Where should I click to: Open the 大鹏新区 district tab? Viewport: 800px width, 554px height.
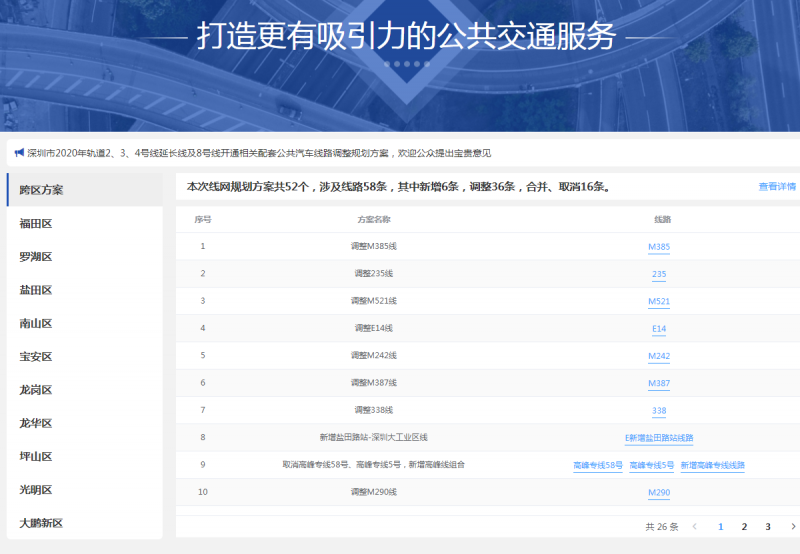point(41,523)
